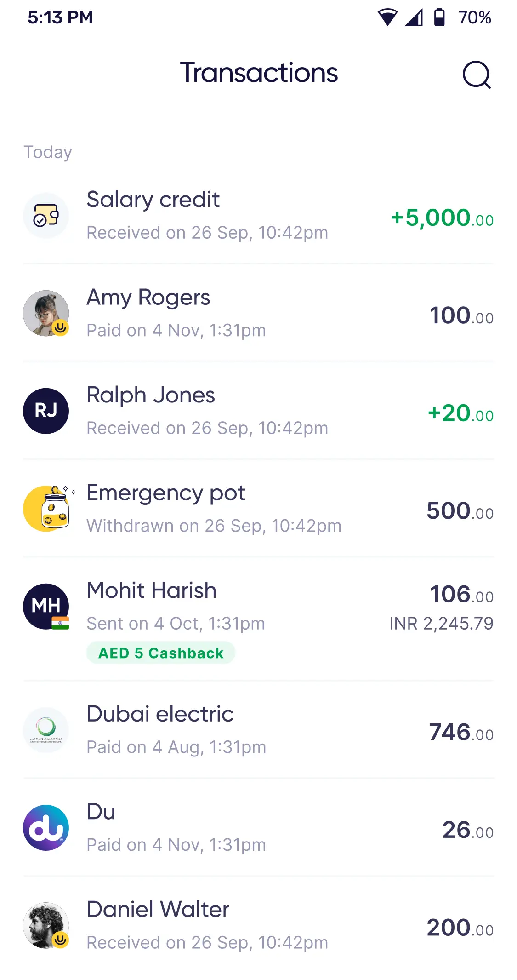Tap the RJ initials avatar
This screenshot has height=980, width=517.
(x=46, y=411)
